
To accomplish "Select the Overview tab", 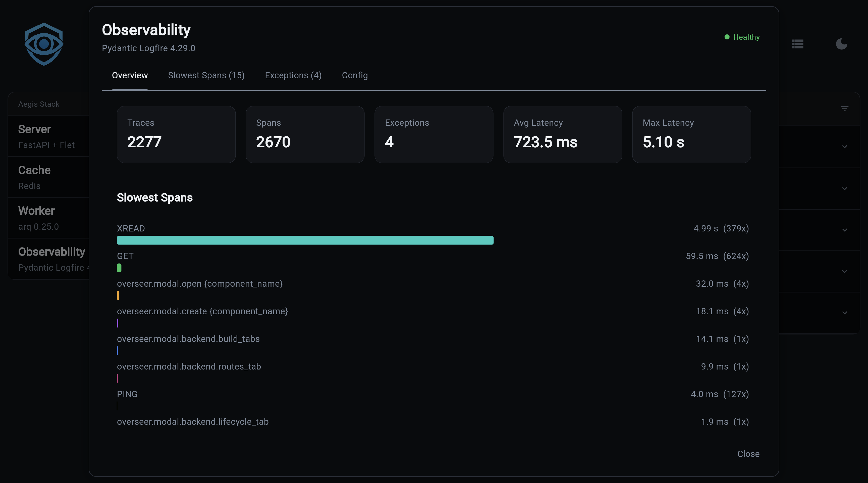I will click(130, 76).
